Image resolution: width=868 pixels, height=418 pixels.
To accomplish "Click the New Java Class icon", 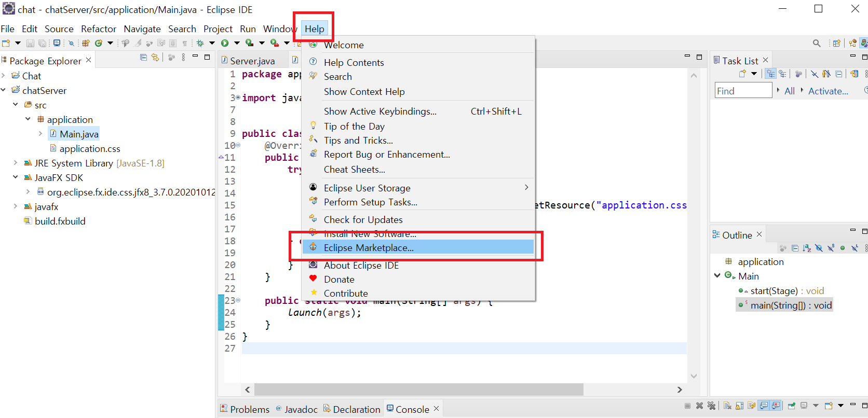I will 98,43.
